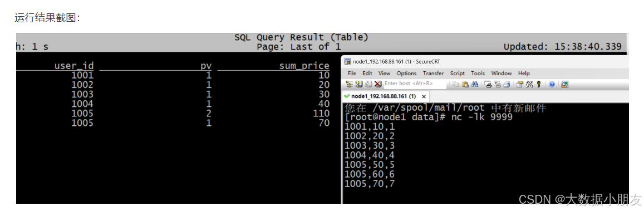The width and height of the screenshot is (644, 211).
Task: Click user_id 1005 in the 110 row
Action: [x=82, y=114]
